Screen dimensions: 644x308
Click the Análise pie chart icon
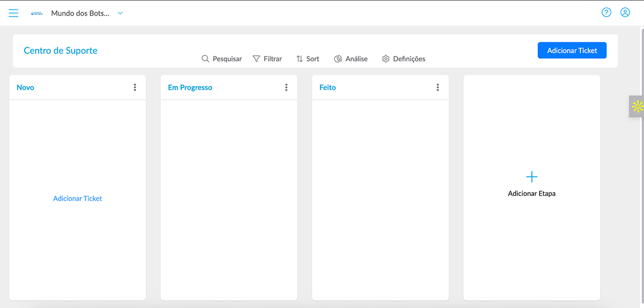(338, 59)
